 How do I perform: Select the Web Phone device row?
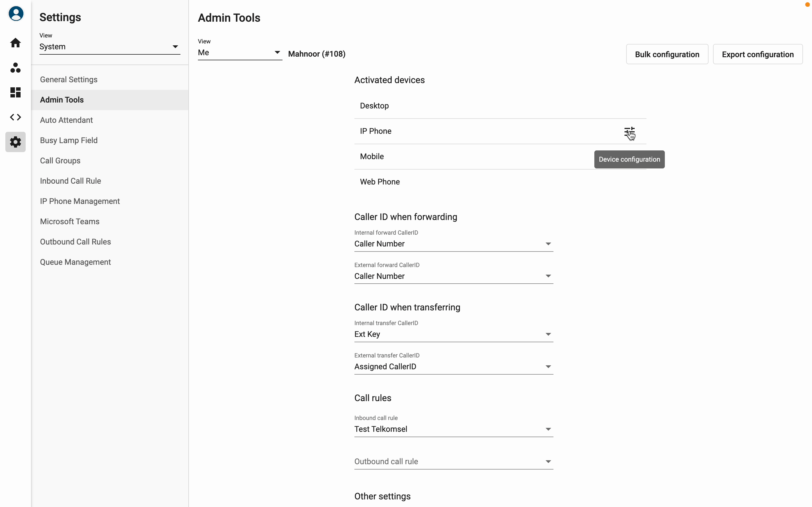380,182
